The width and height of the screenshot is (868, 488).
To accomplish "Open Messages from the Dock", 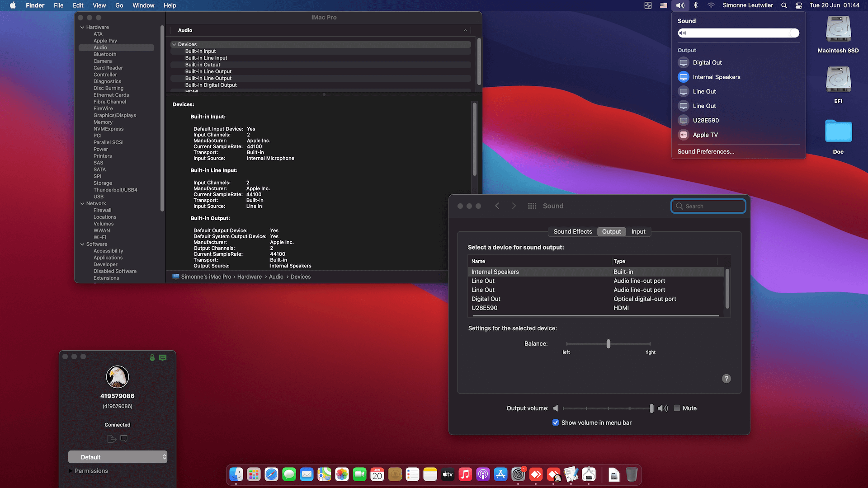I will tap(289, 474).
